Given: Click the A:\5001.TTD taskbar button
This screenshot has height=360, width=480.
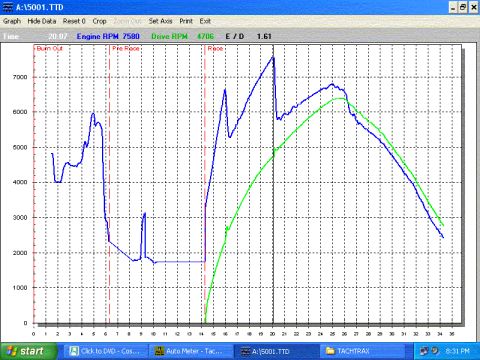Looking at the screenshot, I should pos(277,351).
